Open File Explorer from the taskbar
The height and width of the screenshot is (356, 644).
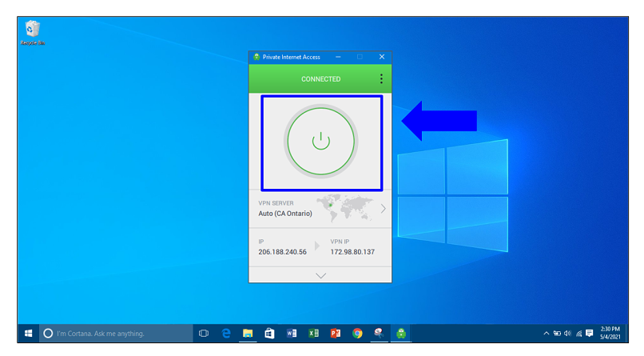tap(248, 334)
